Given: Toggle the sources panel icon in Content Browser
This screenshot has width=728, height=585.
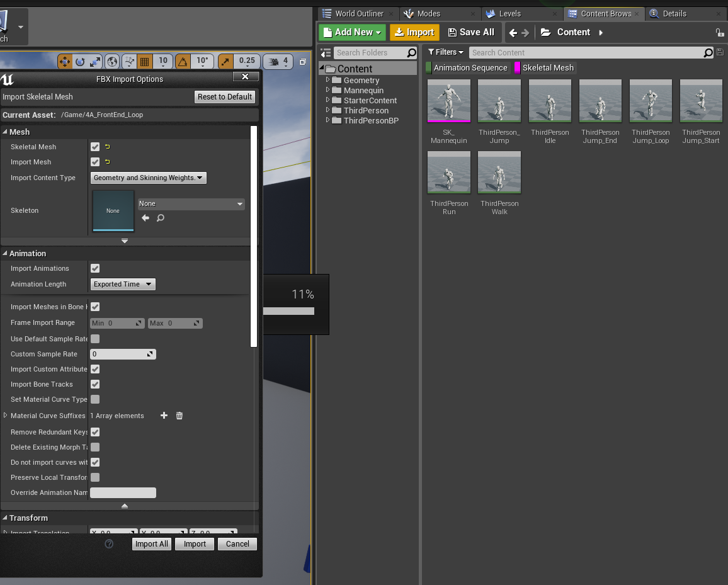Looking at the screenshot, I should click(326, 53).
